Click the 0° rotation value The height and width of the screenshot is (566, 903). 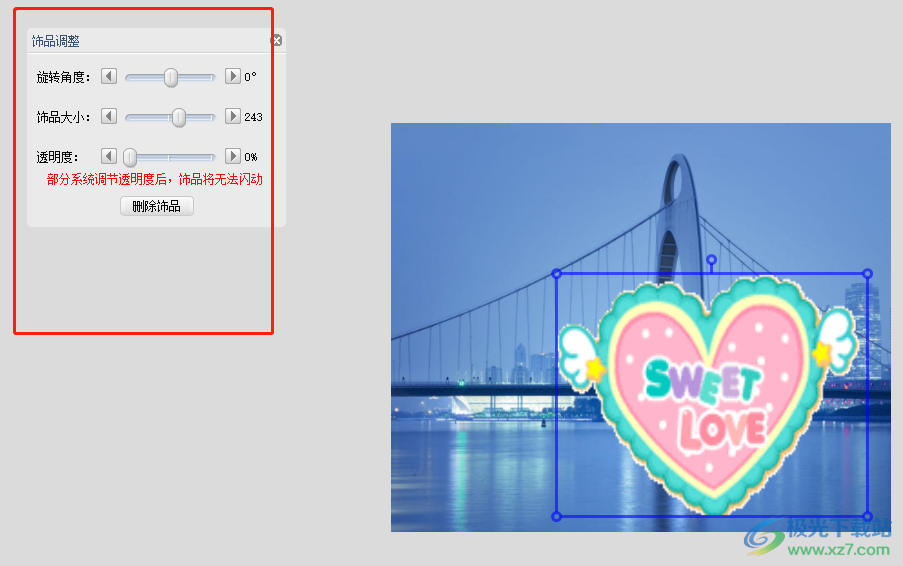251,77
